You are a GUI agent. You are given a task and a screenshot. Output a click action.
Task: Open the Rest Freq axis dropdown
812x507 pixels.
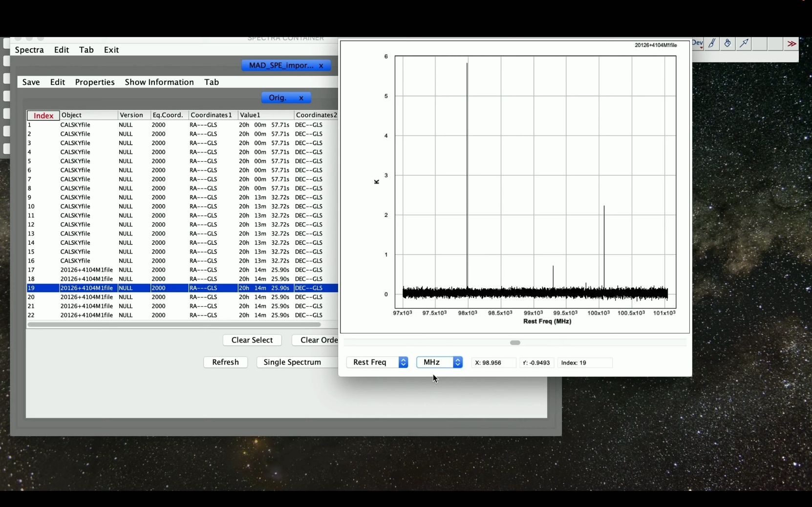[377, 362]
